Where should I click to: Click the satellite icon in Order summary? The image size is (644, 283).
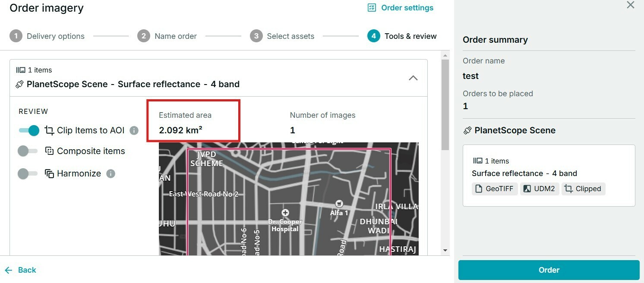467,130
